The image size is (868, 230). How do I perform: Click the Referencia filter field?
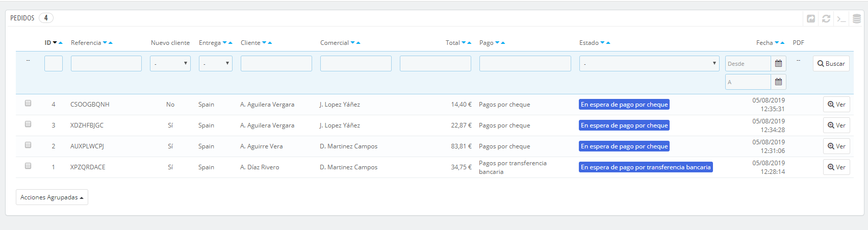point(106,64)
